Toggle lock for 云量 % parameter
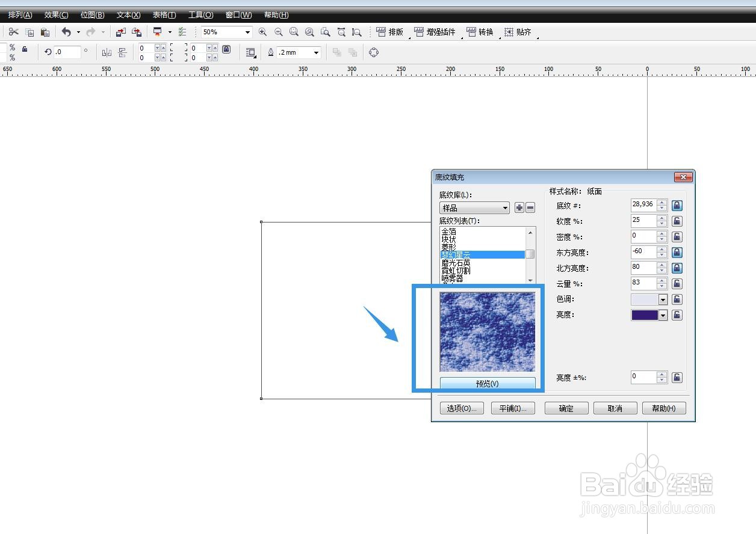Screen dimensions: 756x534 (677, 284)
